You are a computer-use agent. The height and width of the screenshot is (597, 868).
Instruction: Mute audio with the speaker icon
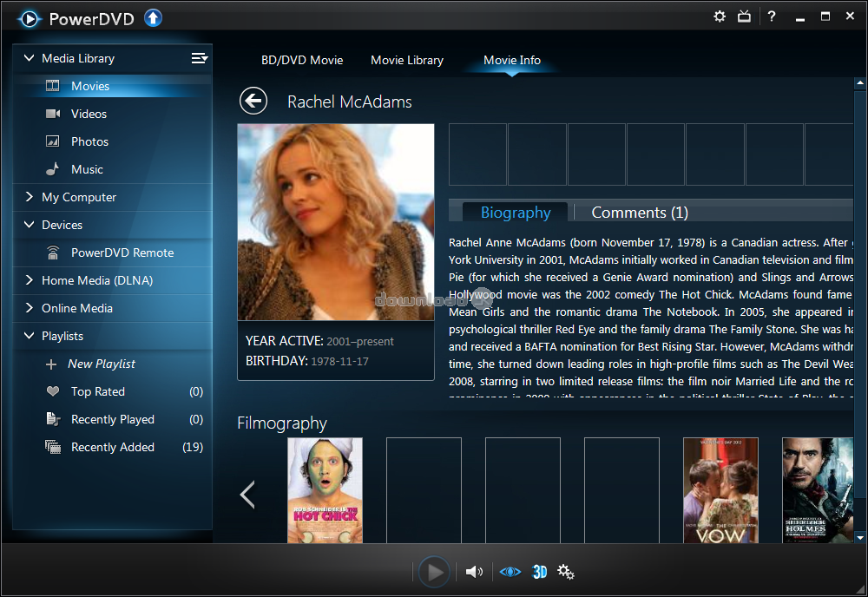(474, 572)
